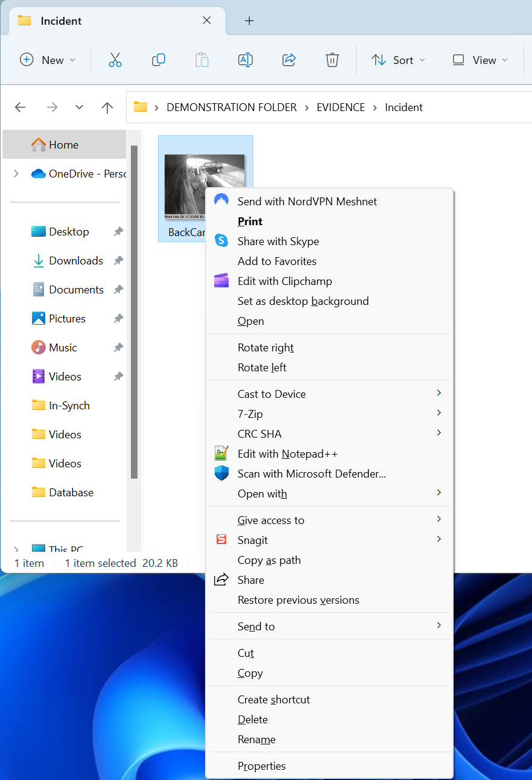The height and width of the screenshot is (780, 532).
Task: Click Restore previous versions
Action: 299,599
